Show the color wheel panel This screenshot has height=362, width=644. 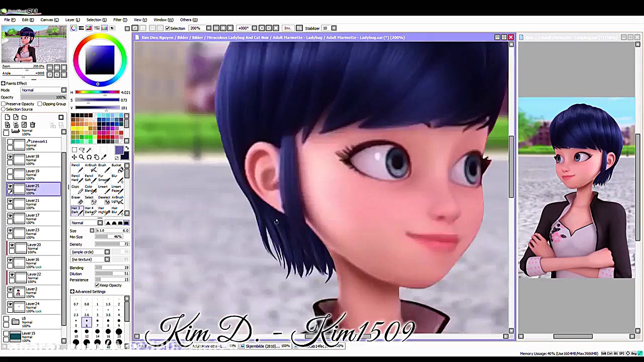tap(74, 28)
